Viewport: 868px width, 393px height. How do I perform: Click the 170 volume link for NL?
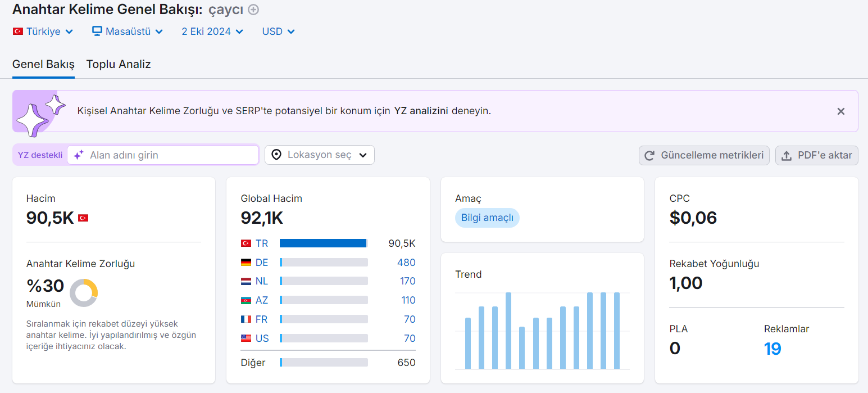[408, 281]
